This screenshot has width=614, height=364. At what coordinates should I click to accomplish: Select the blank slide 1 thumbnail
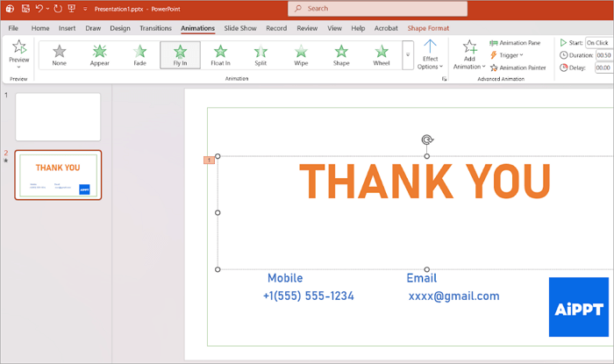pos(58,117)
